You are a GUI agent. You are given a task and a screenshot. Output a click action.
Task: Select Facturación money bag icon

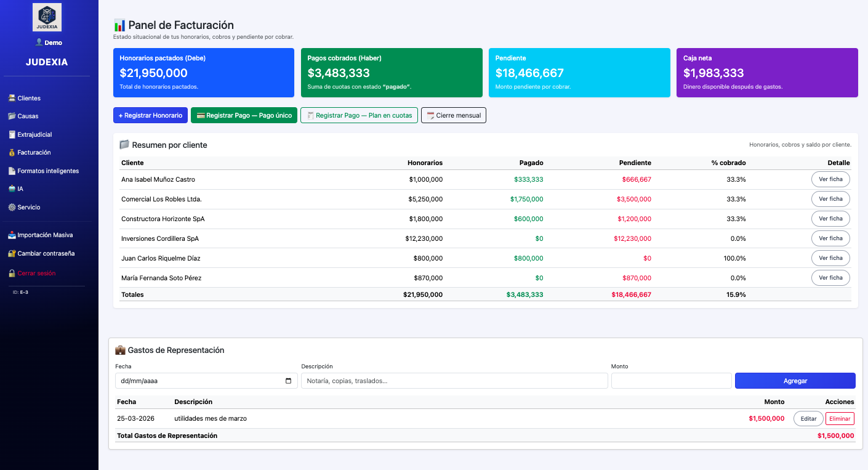coord(12,153)
